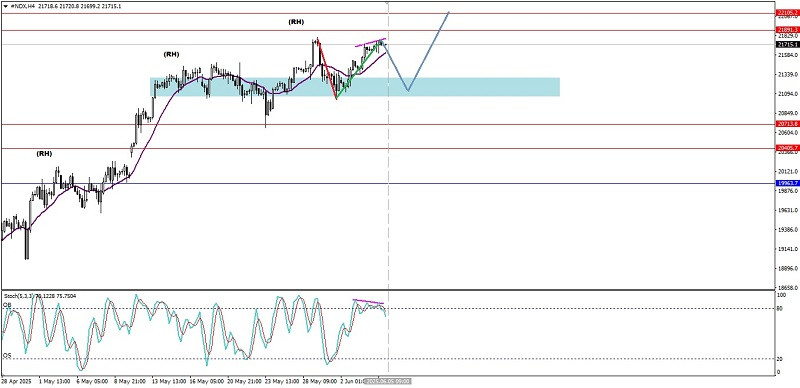Select the #NDX,H4 chart symbol title
The width and height of the screenshot is (800, 388).
(22, 6)
